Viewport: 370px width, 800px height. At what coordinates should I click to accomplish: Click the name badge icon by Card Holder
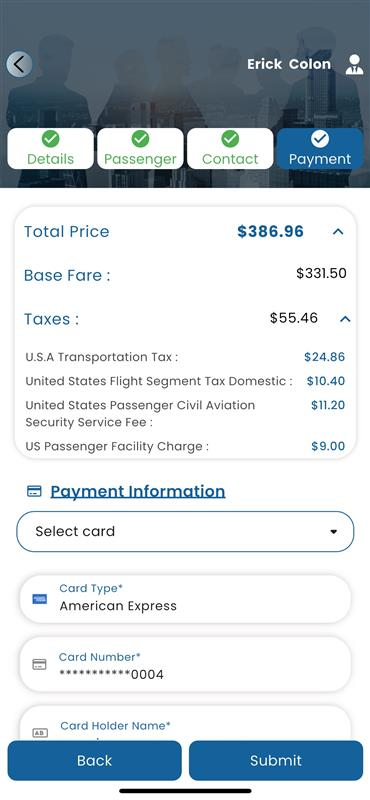(40, 733)
